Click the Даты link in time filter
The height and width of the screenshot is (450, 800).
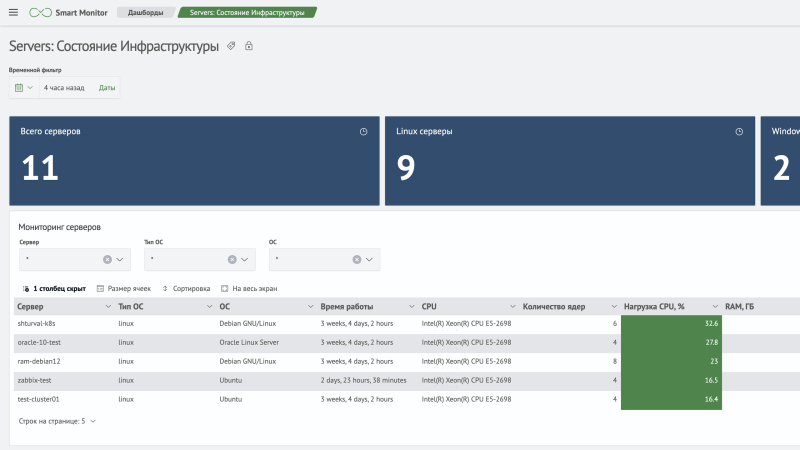(x=107, y=88)
